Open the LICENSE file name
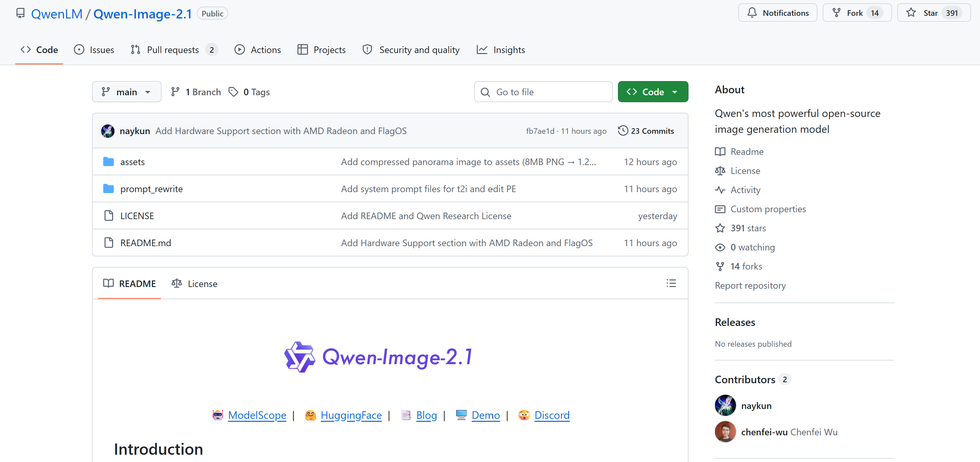980x462 pixels. click(137, 216)
